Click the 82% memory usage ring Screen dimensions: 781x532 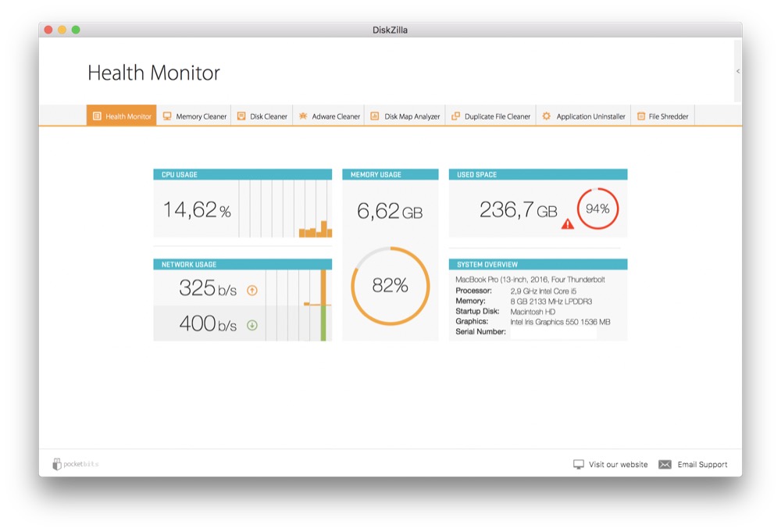pos(390,286)
